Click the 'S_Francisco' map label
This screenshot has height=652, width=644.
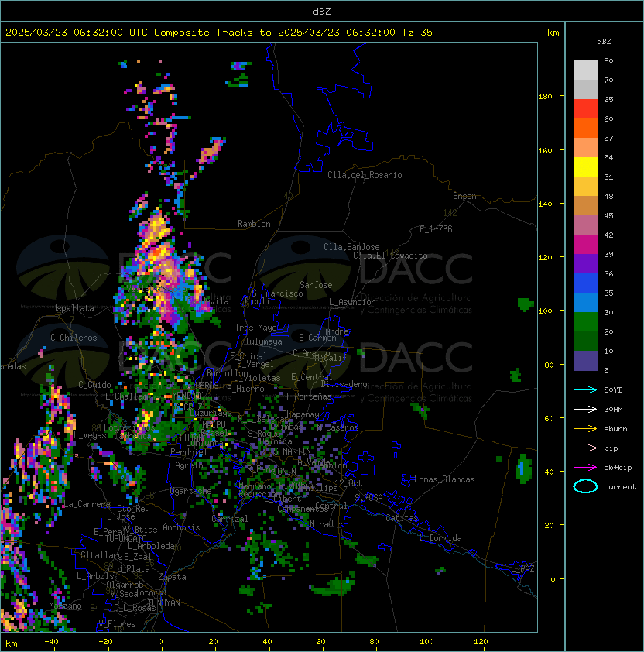tap(277, 293)
